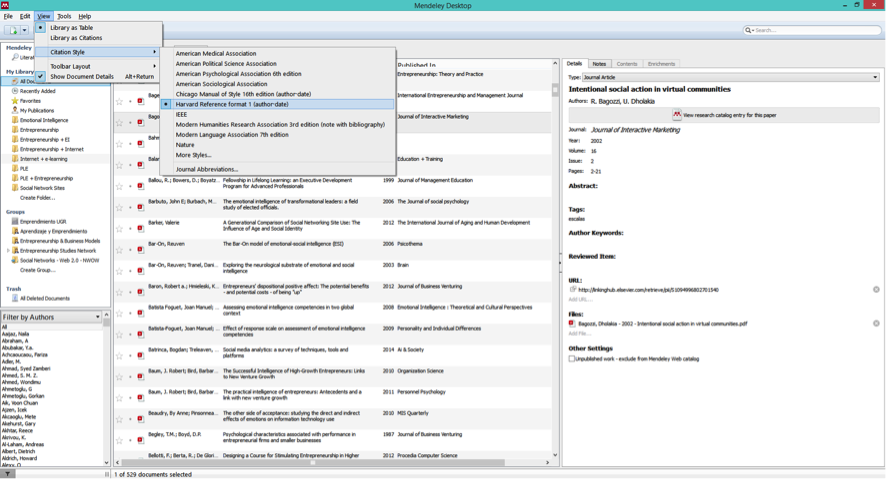Open search options magnifier dropdown
The width and height of the screenshot is (886, 479).
click(x=749, y=31)
